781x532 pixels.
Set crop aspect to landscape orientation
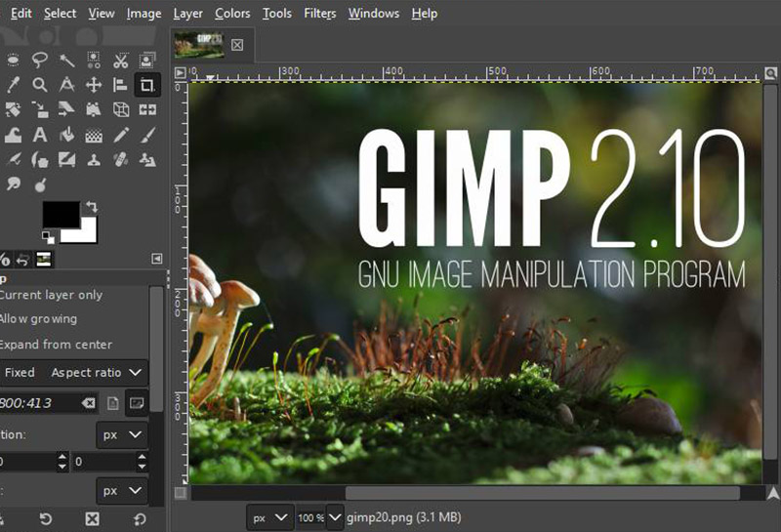[x=137, y=403]
